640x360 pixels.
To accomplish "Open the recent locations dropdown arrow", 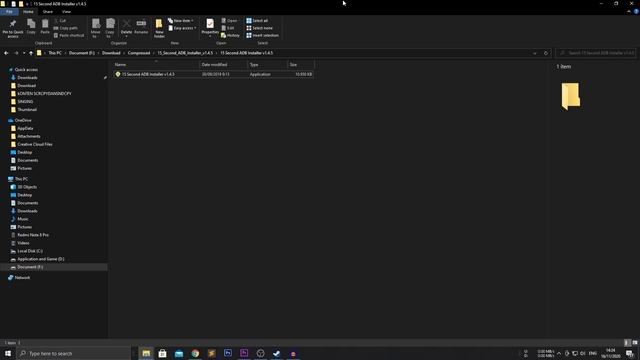I will point(24,53).
